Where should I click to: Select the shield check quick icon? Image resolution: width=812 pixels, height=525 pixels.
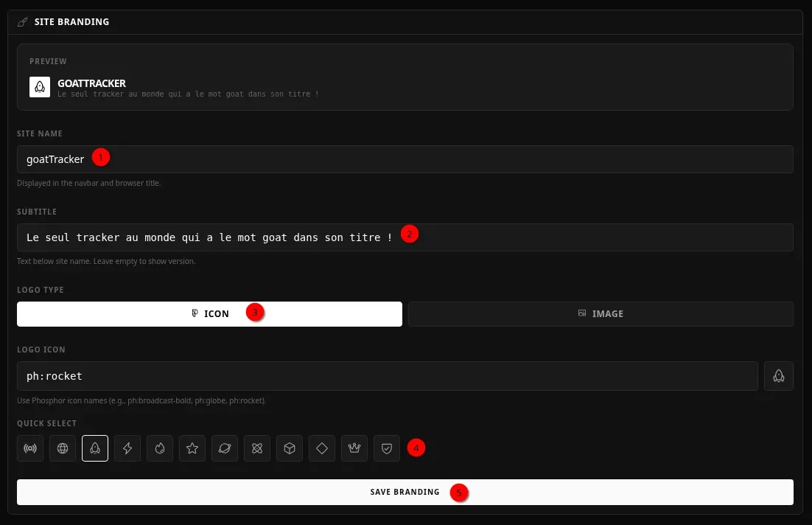[387, 448]
